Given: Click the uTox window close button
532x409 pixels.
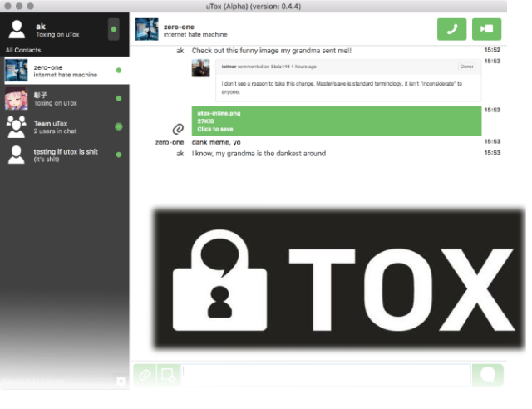Looking at the screenshot, I should (7, 6).
